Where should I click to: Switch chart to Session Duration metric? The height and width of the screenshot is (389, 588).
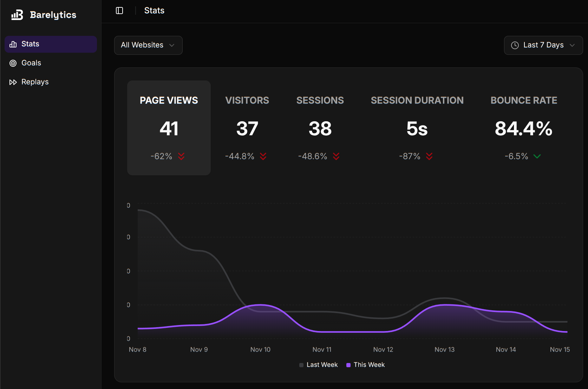pyautogui.click(x=417, y=128)
